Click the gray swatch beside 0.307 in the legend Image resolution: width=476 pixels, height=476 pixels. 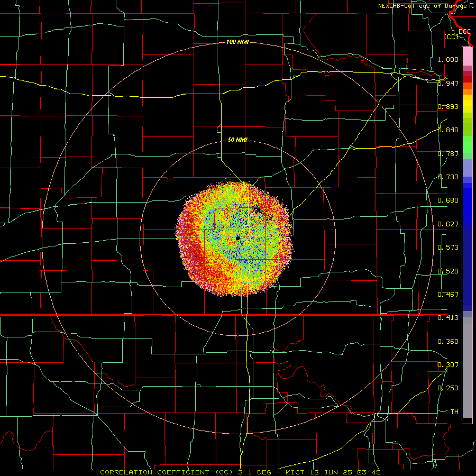pos(467,368)
